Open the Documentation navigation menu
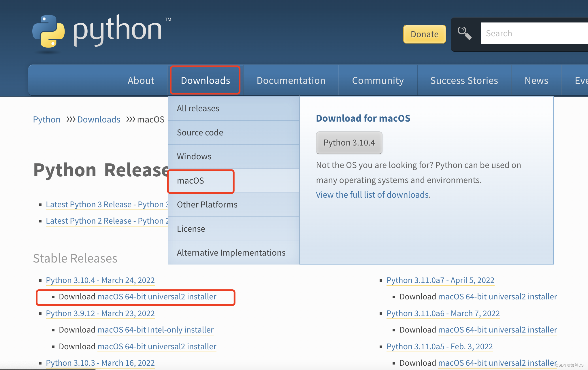The height and width of the screenshot is (370, 588). [291, 80]
